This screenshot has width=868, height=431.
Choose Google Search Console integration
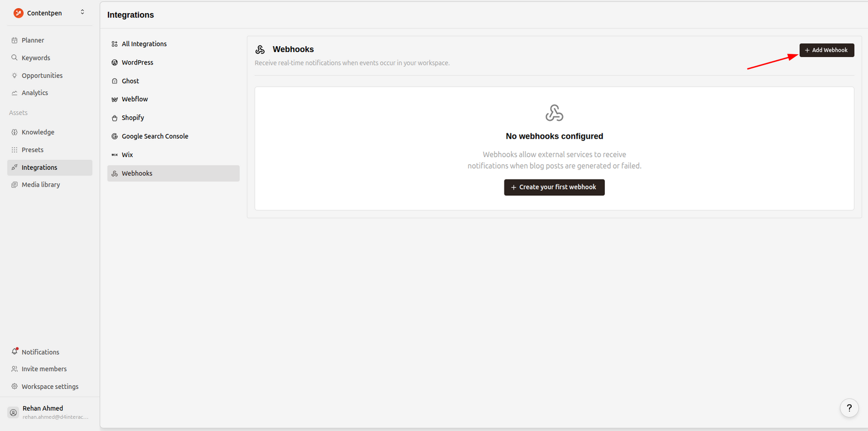[155, 136]
